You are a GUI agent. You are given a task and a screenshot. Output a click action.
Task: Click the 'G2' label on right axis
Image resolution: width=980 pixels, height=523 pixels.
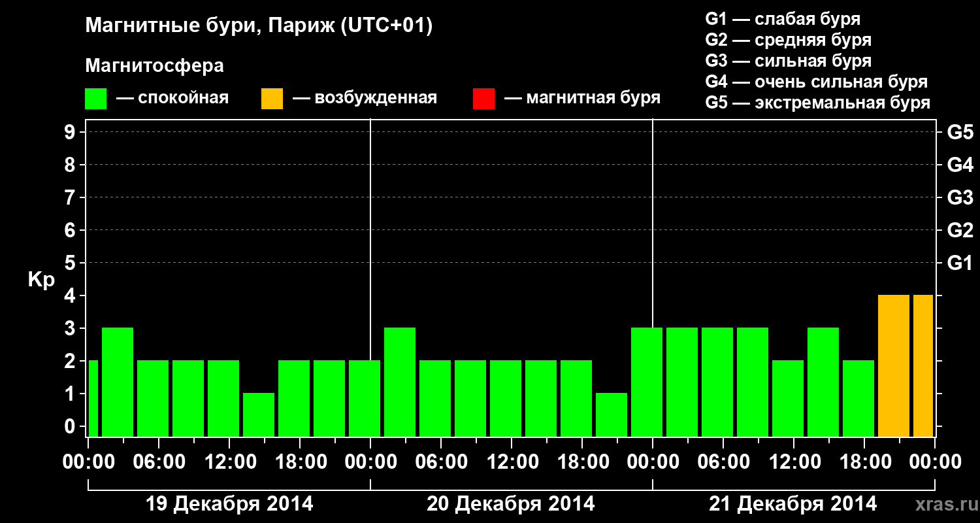960,230
